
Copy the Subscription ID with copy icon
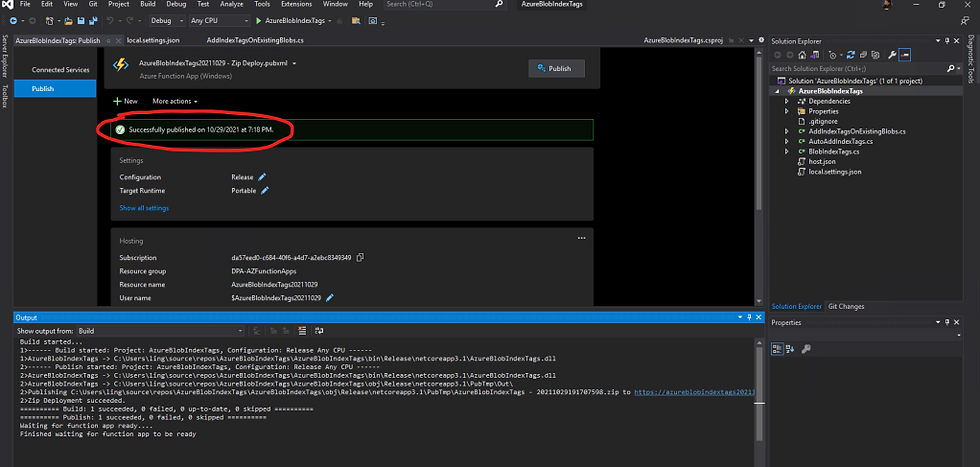coord(360,258)
